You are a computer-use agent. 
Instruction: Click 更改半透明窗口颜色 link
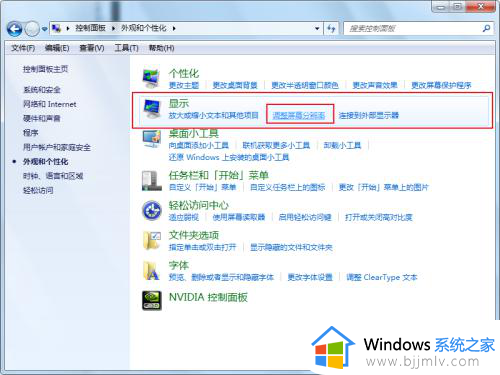point(305,85)
